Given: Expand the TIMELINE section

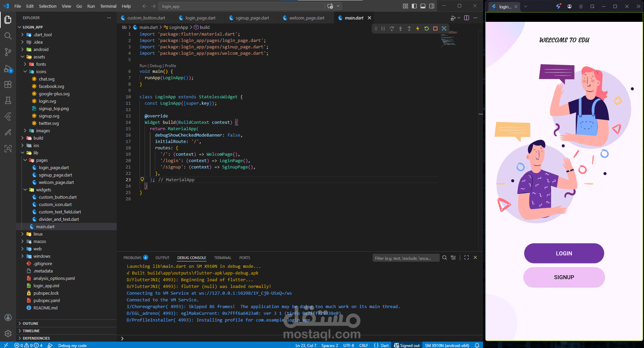Looking at the screenshot, I should click(x=31, y=331).
